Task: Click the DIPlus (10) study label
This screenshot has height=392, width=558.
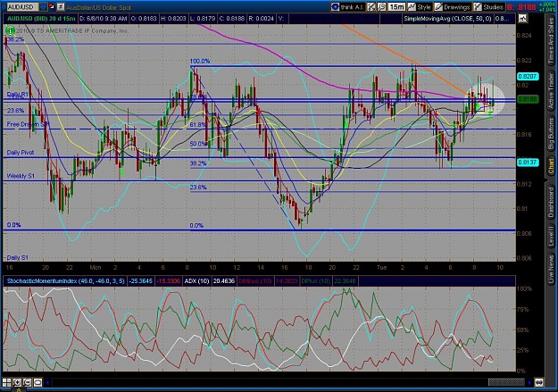Action: [x=316, y=281]
